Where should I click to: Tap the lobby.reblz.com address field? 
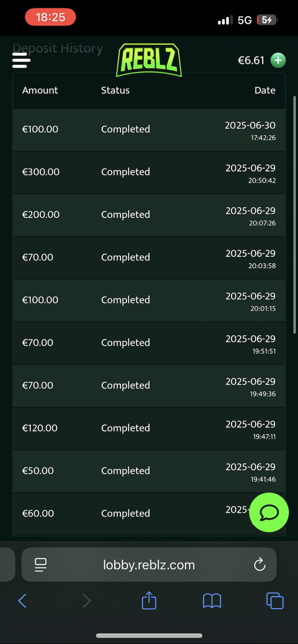point(149,565)
